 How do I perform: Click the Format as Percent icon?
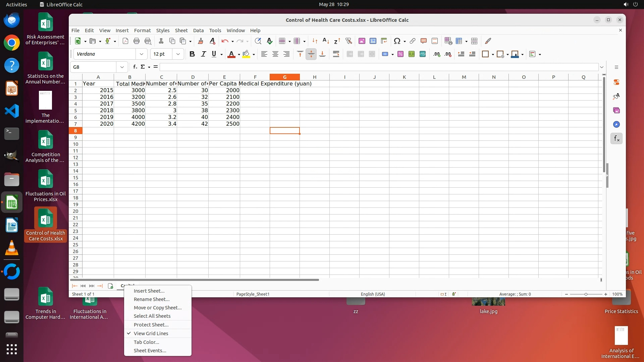click(x=400, y=54)
